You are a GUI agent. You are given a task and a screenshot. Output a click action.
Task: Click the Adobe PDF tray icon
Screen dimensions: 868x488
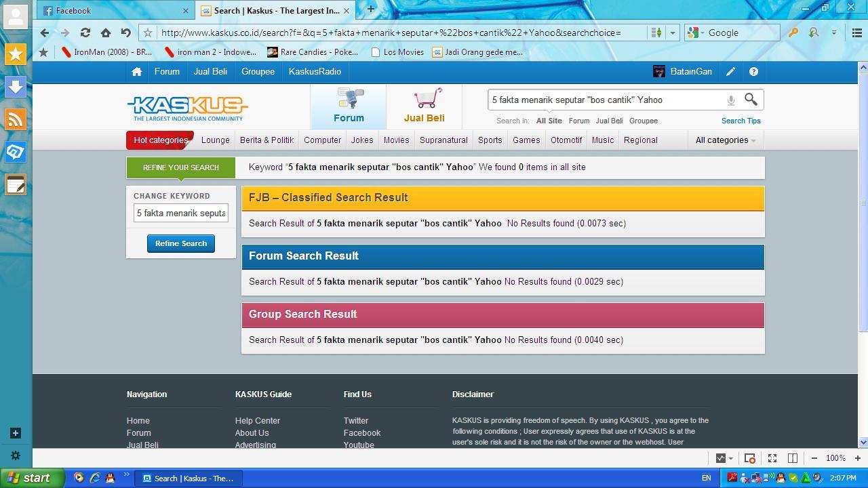point(732,478)
